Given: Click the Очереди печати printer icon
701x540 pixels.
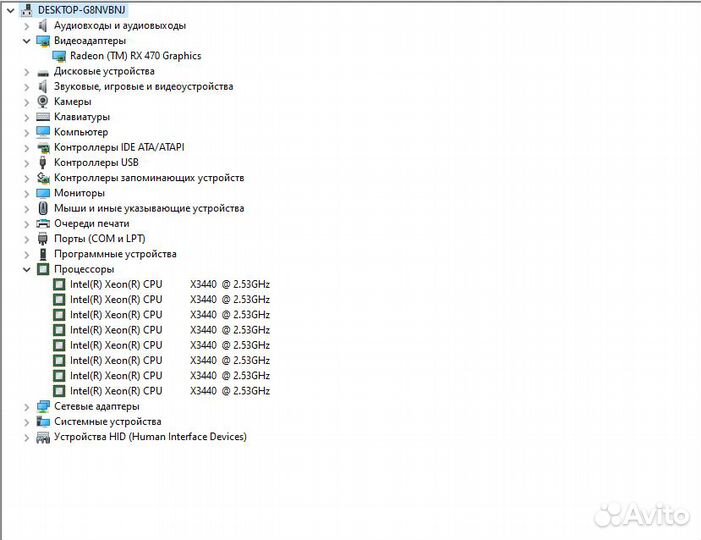Looking at the screenshot, I should [43, 224].
